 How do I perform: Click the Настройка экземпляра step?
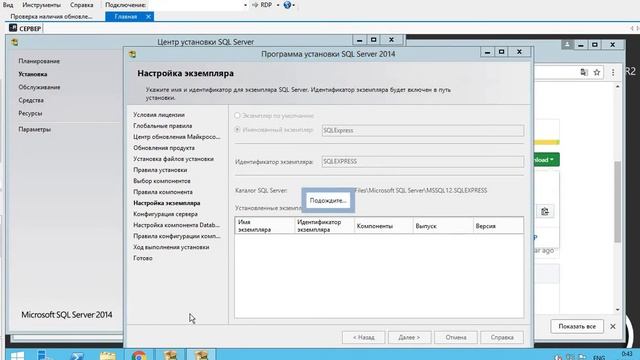tap(167, 203)
